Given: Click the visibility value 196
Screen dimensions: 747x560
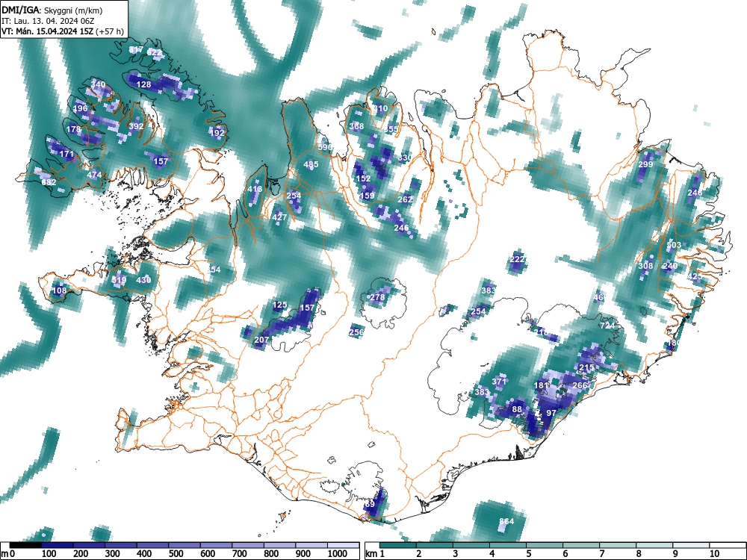Looking at the screenshot, I should [81, 108].
